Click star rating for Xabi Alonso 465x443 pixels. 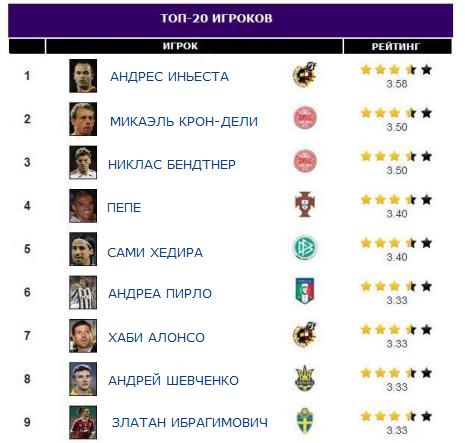pos(396,330)
